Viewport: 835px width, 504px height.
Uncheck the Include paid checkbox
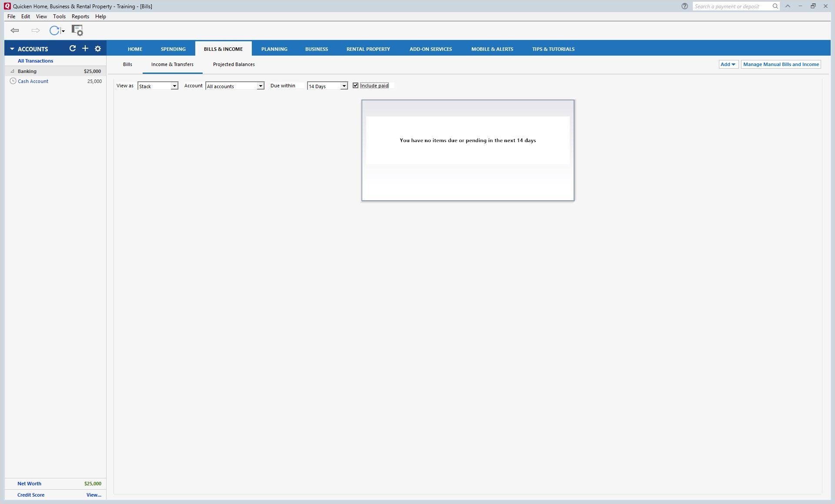(355, 86)
